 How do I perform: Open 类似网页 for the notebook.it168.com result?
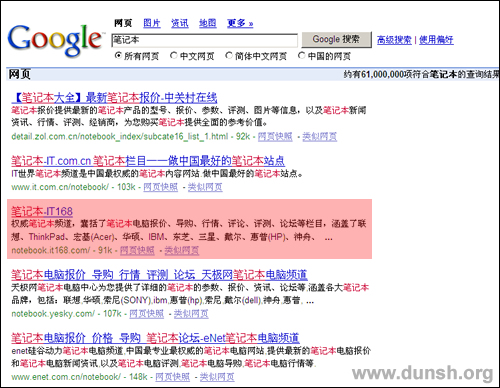tap(182, 250)
